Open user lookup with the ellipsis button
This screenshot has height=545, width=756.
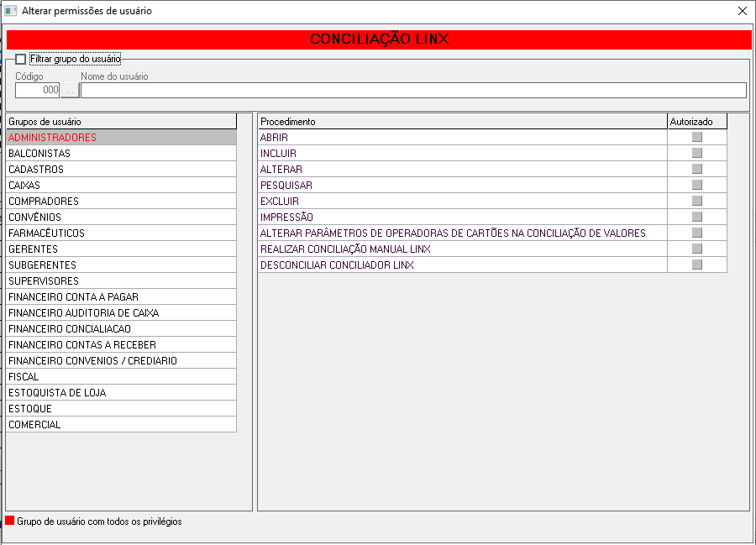pyautogui.click(x=70, y=90)
